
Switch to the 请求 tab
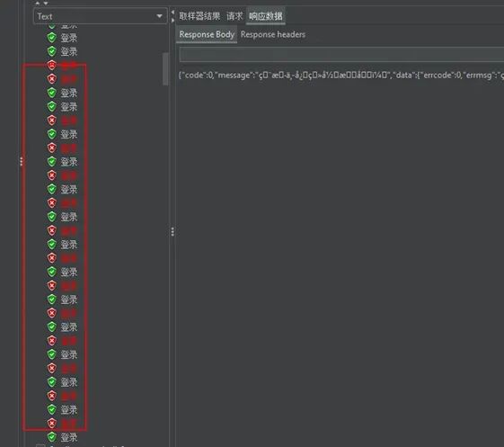(x=234, y=16)
